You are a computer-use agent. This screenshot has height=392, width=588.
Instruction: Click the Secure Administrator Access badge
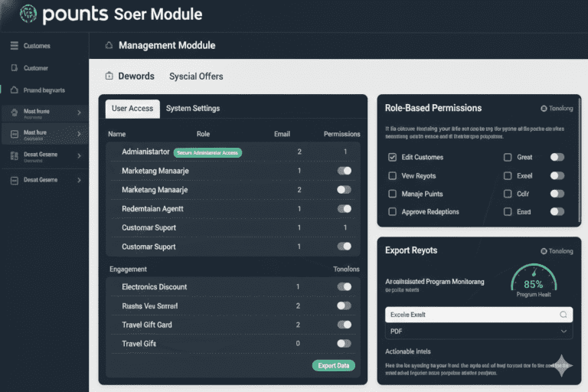click(x=207, y=152)
